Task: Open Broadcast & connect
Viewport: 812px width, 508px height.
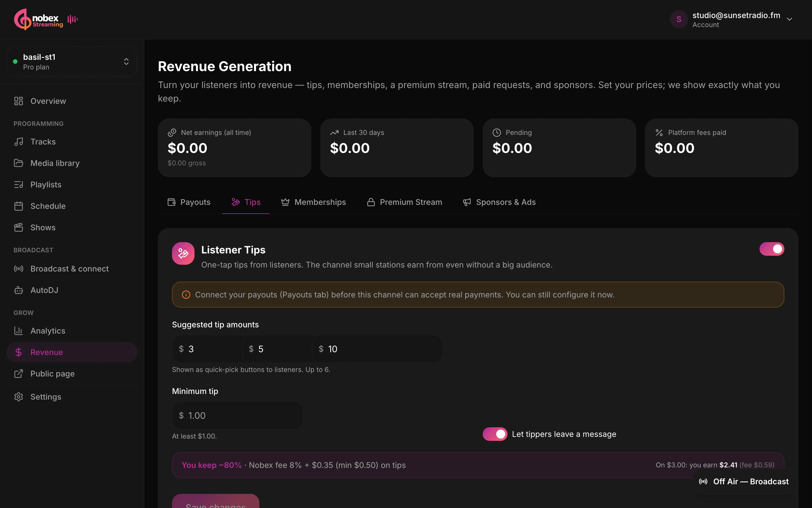Action: pos(72,269)
